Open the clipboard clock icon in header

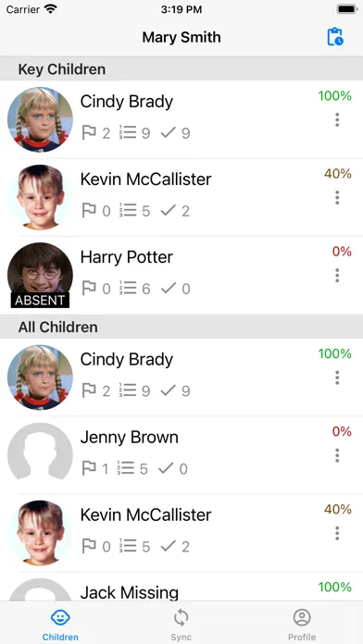[x=335, y=37]
